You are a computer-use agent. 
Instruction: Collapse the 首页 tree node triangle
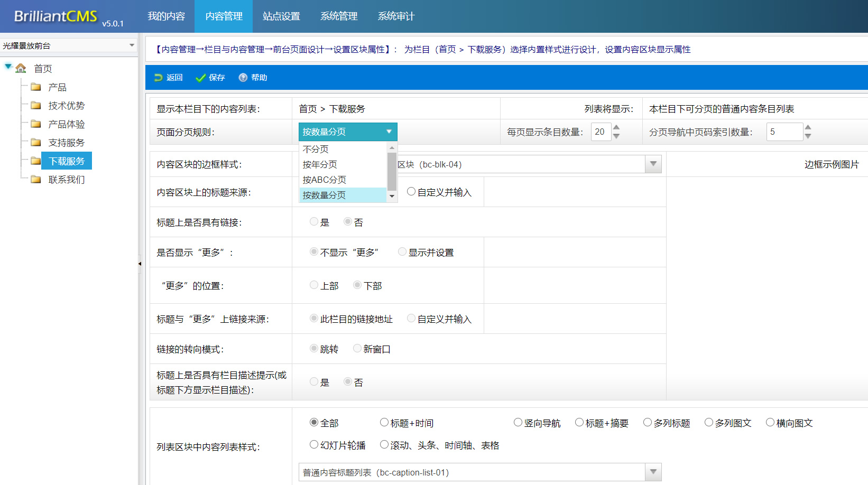[x=8, y=67]
